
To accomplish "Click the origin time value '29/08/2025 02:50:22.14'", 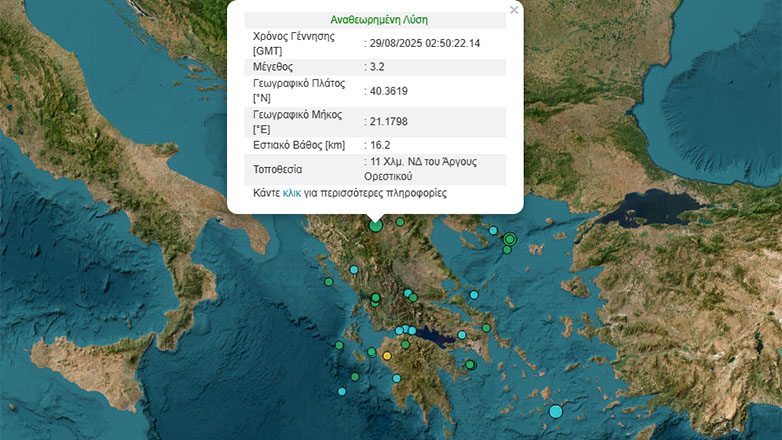I will [x=425, y=43].
